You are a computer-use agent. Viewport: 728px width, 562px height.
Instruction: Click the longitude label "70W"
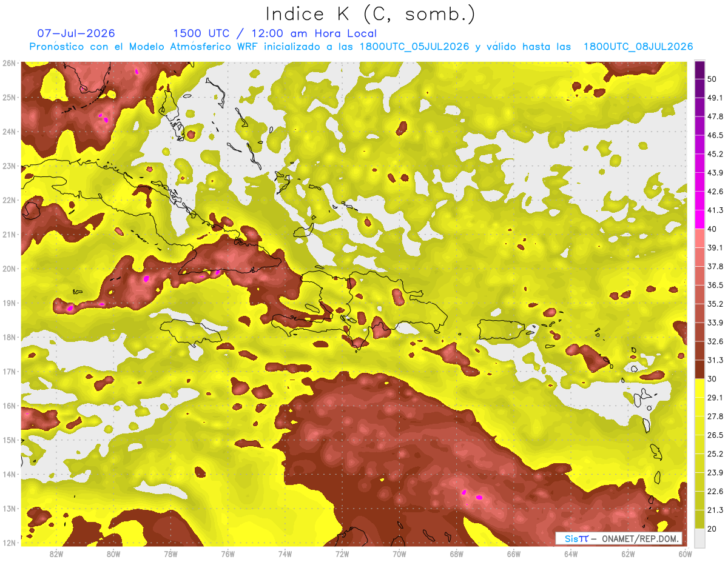(x=399, y=554)
